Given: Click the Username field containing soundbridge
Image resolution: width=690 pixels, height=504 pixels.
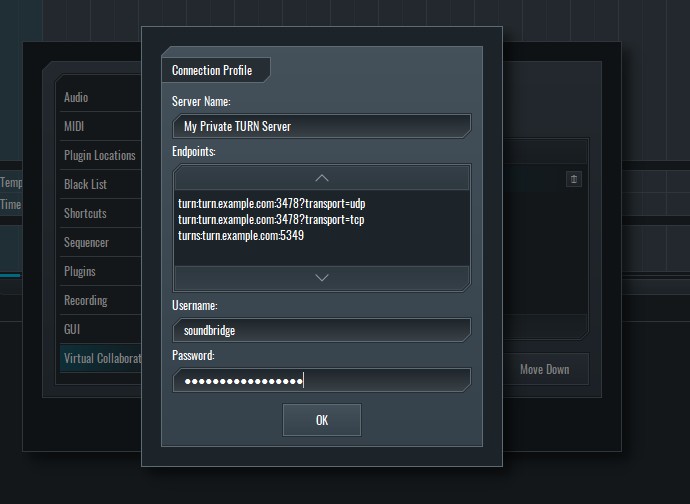Looking at the screenshot, I should coord(322,330).
